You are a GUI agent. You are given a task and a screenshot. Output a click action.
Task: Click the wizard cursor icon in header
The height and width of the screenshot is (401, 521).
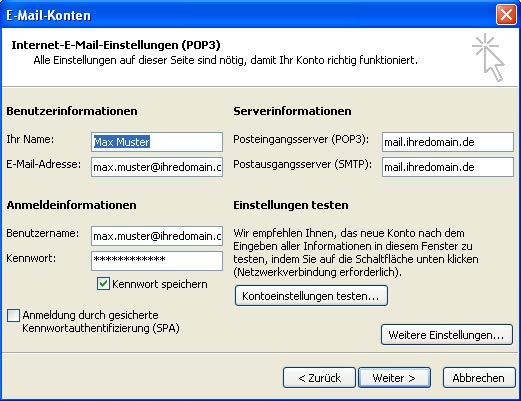click(489, 57)
